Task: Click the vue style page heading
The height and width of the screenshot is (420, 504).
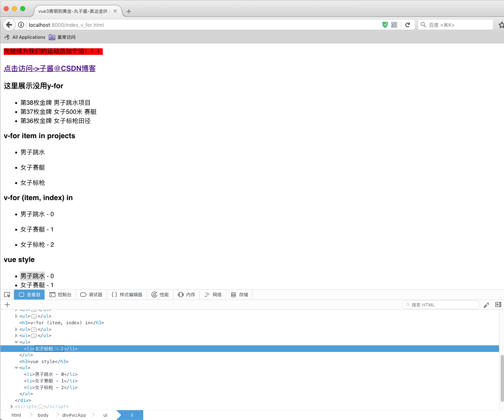Action: point(19,260)
